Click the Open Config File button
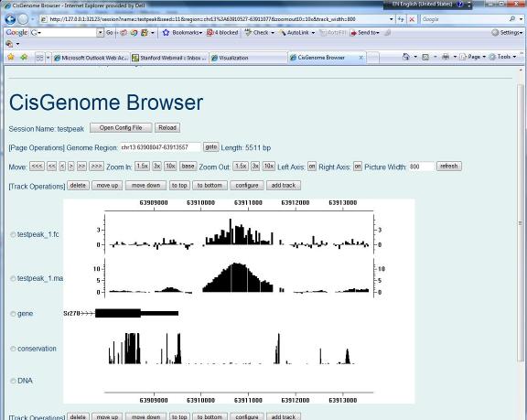The height and width of the screenshot is (420, 527). (x=121, y=128)
